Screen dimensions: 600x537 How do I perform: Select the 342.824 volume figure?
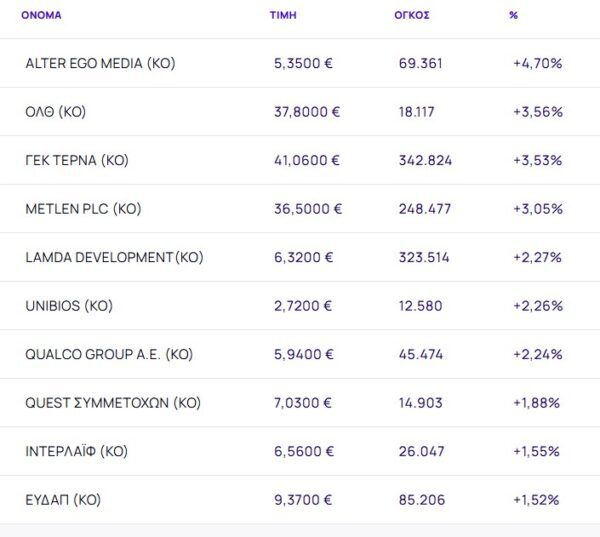coord(425,160)
